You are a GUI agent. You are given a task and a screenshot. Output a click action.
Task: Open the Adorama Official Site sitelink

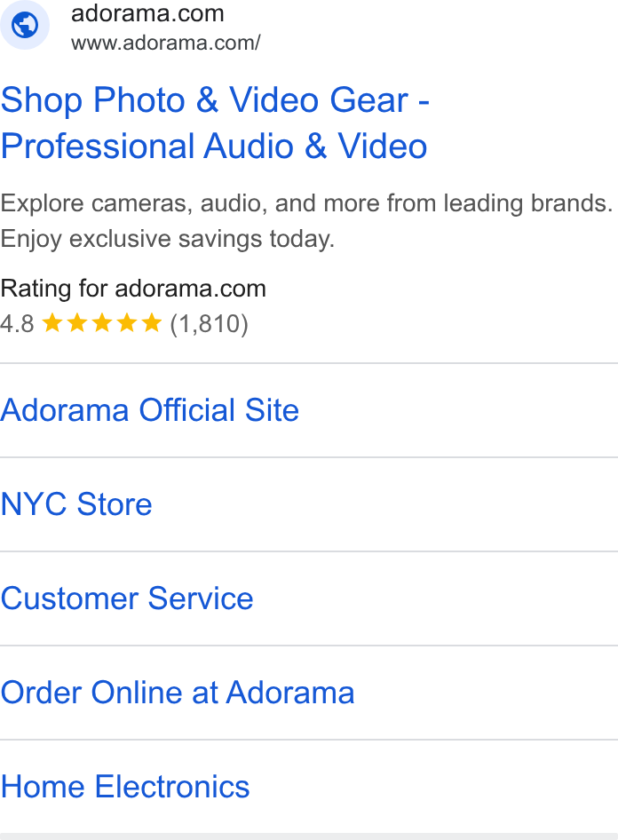(149, 410)
